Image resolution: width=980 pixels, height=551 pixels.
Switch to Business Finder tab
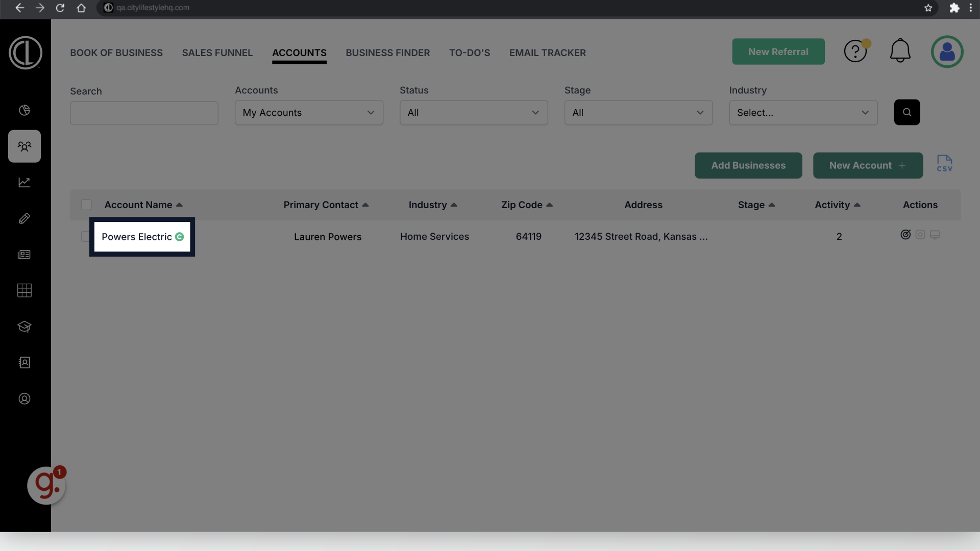click(388, 53)
